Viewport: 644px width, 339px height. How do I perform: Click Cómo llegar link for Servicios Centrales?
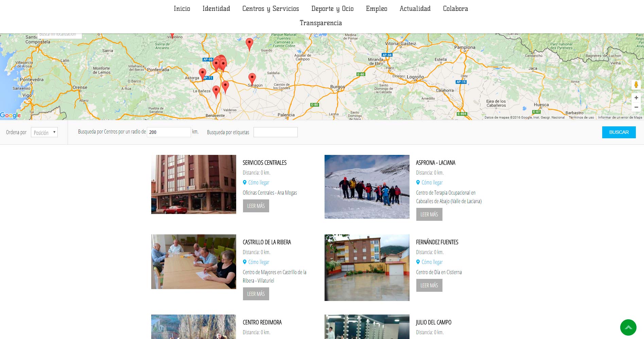(259, 182)
